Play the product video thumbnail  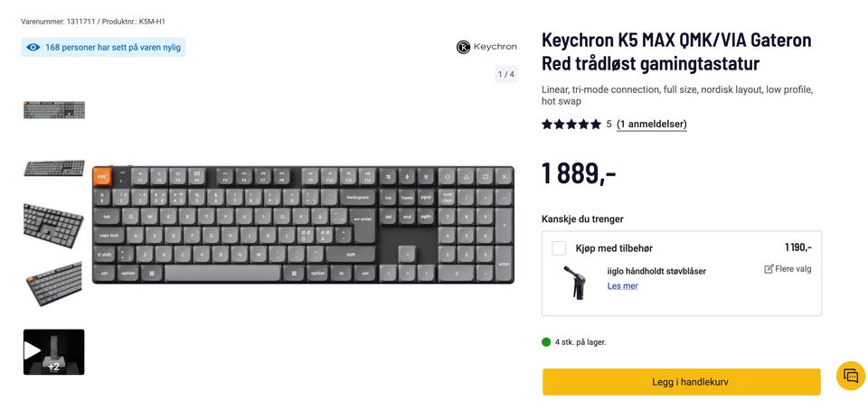pos(53,351)
